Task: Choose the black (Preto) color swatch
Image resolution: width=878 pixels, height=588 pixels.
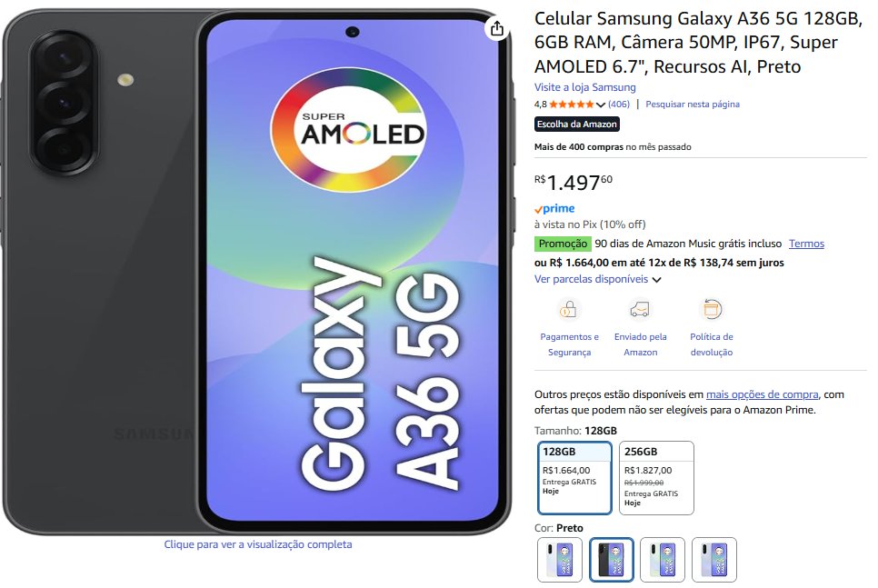Action: tap(611, 560)
